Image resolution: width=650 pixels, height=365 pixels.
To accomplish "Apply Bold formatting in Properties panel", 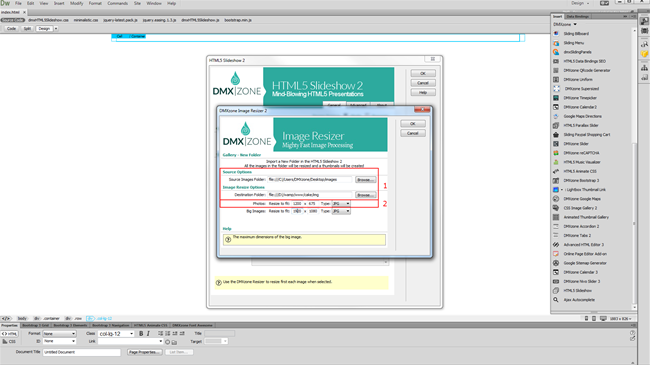I will [141, 333].
